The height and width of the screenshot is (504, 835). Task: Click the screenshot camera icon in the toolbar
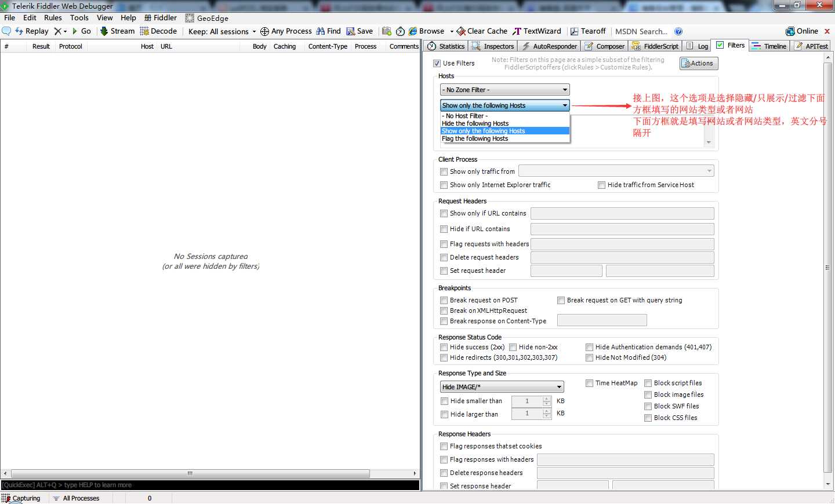(x=387, y=31)
